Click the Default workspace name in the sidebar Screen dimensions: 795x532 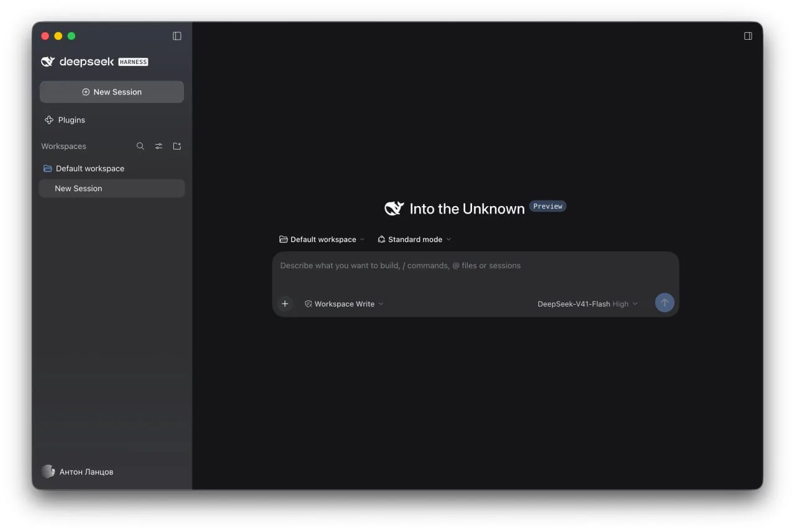[90, 169]
